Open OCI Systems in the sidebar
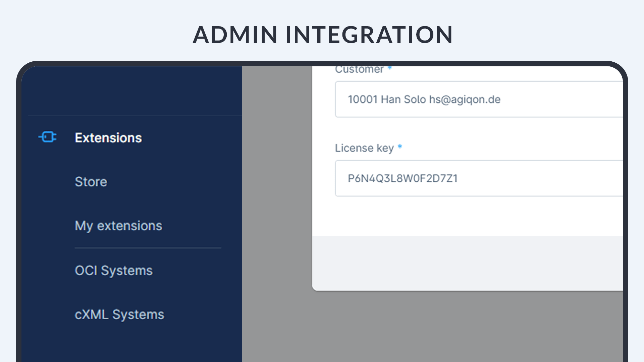The image size is (644, 362). point(114,270)
